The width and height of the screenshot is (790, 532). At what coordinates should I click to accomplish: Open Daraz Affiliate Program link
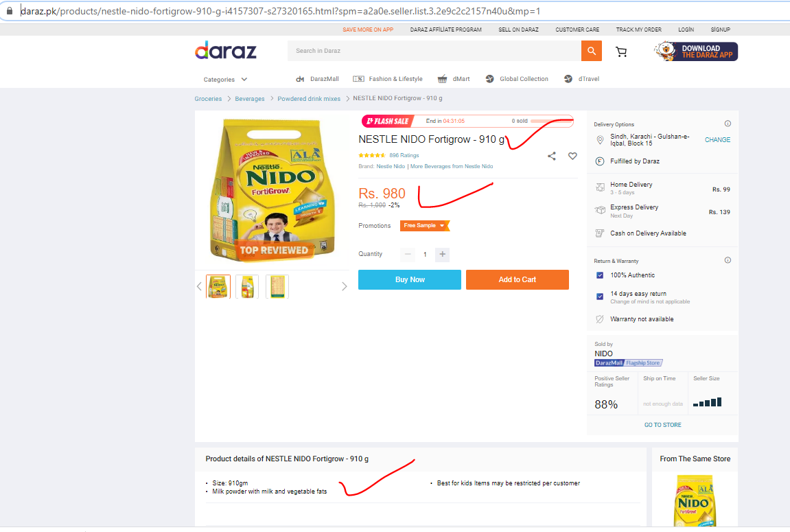pos(446,30)
